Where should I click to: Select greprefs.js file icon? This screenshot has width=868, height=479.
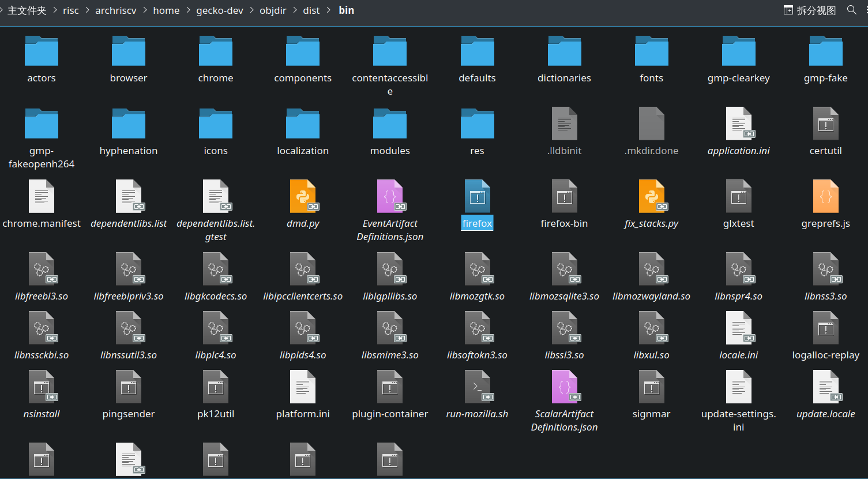[826, 196]
